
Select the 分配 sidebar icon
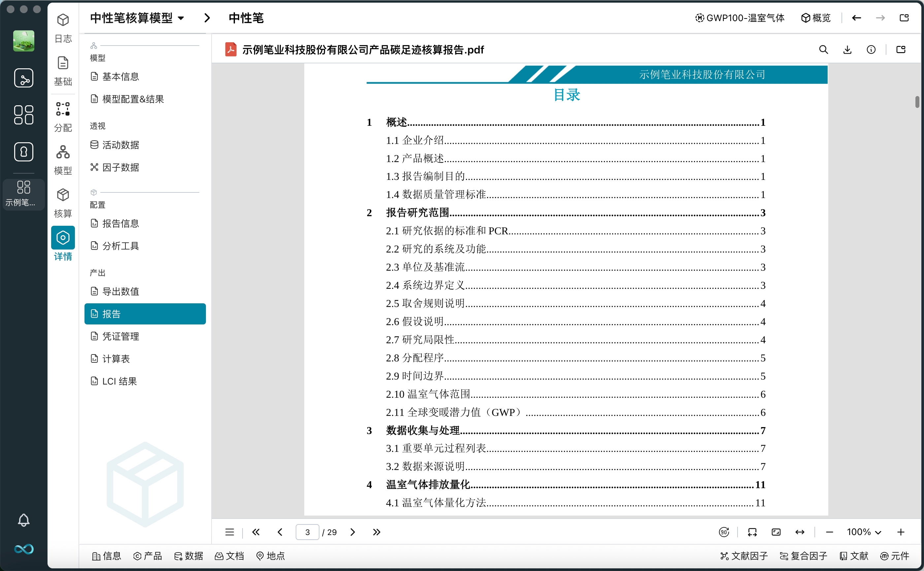tap(63, 115)
